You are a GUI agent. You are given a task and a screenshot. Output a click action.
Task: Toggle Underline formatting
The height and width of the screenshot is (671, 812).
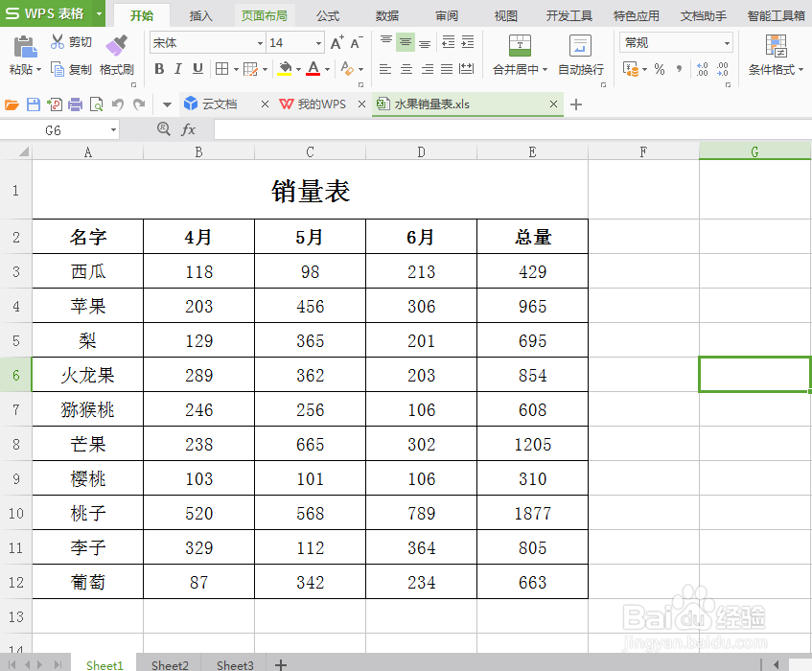click(x=197, y=69)
